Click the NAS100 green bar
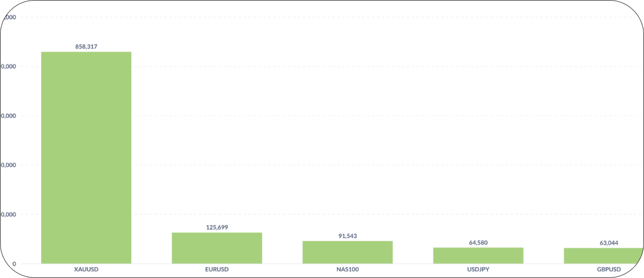This screenshot has height=278, width=644. pyautogui.click(x=348, y=252)
